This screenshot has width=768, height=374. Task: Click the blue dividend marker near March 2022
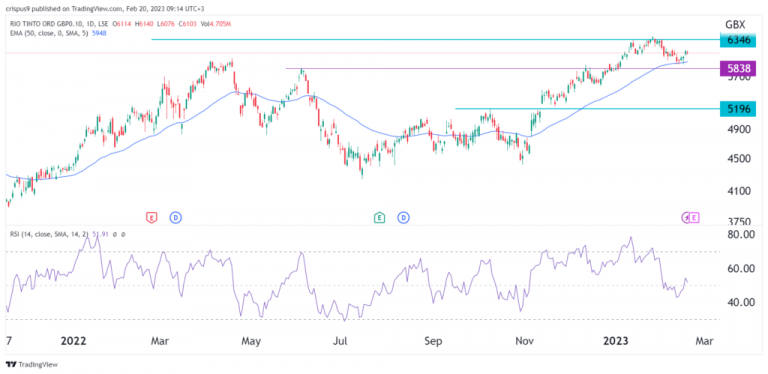[x=175, y=217]
